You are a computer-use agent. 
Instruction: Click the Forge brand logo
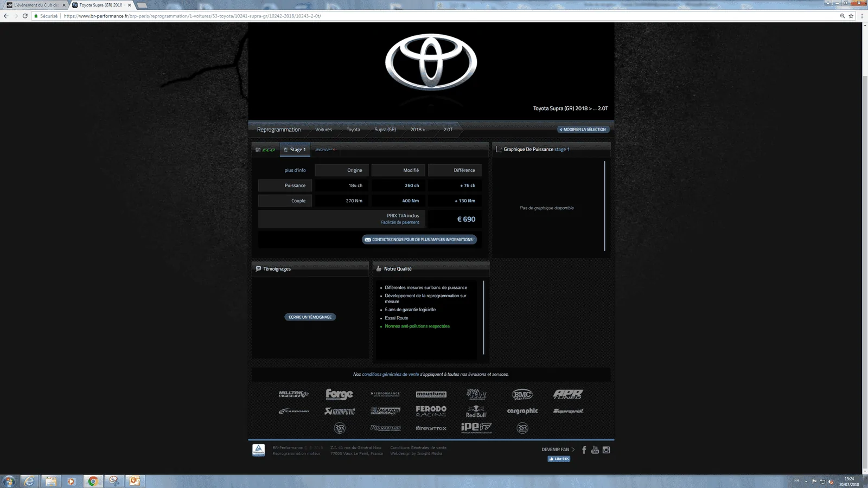(x=340, y=394)
